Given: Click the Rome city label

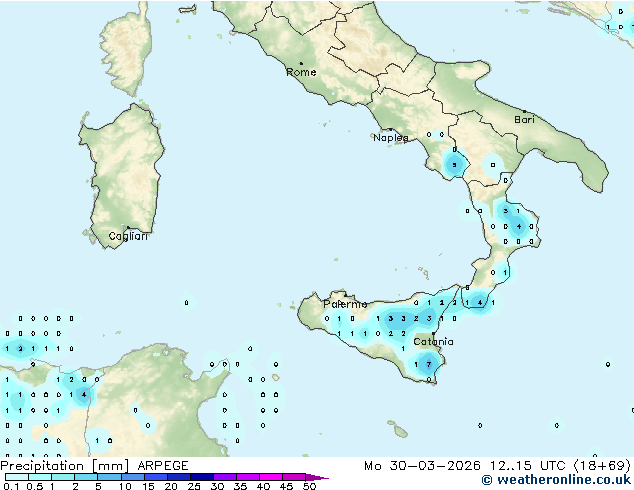Looking at the screenshot, I should 301,72.
